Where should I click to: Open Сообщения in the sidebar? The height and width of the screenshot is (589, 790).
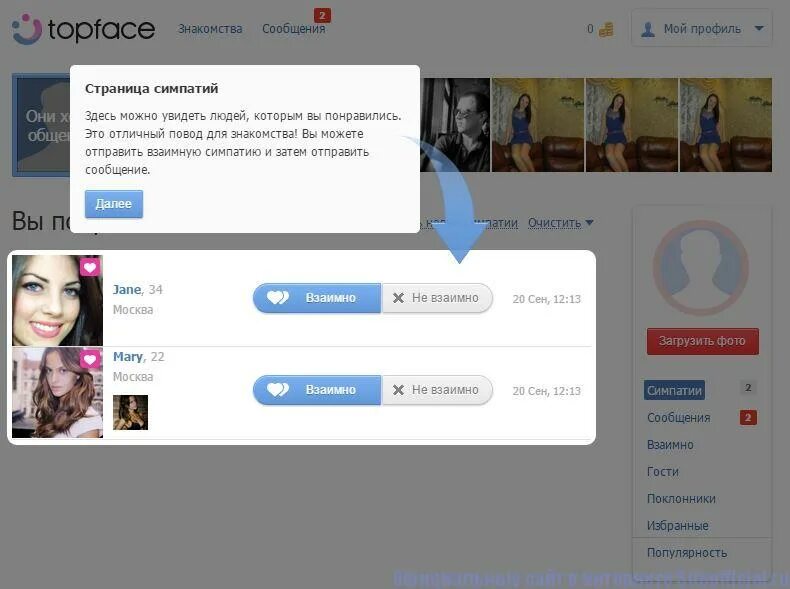point(678,418)
